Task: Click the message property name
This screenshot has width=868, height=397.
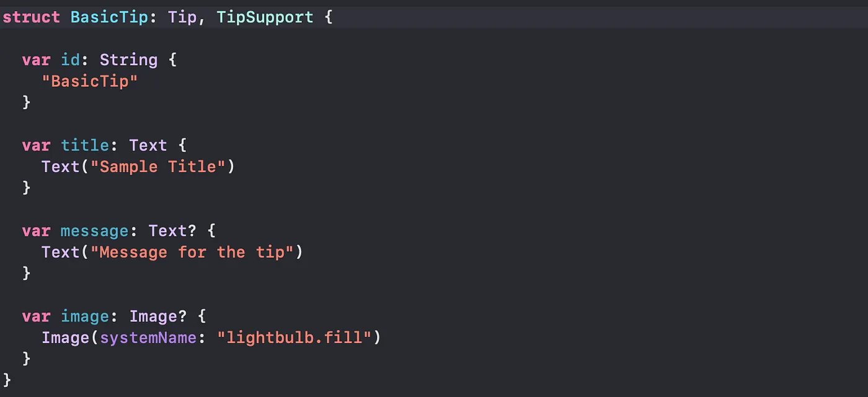Action: (x=94, y=231)
